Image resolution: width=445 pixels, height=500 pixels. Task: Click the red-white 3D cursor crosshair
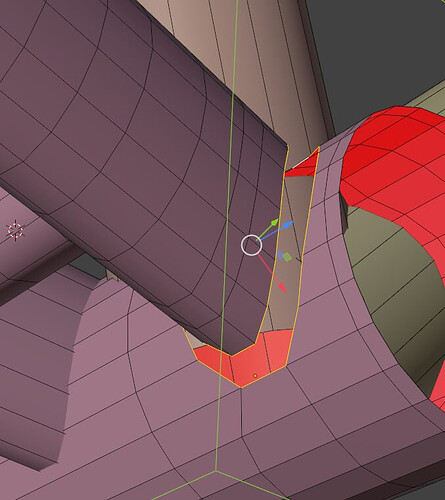point(15,230)
